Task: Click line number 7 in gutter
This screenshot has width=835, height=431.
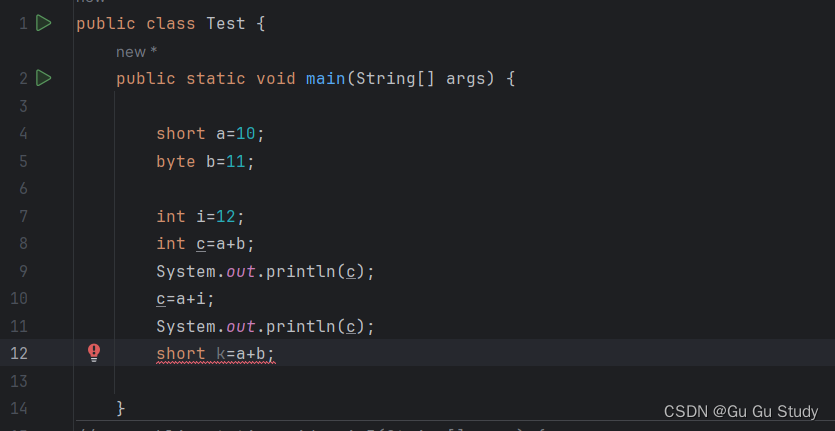Action: pyautogui.click(x=23, y=217)
